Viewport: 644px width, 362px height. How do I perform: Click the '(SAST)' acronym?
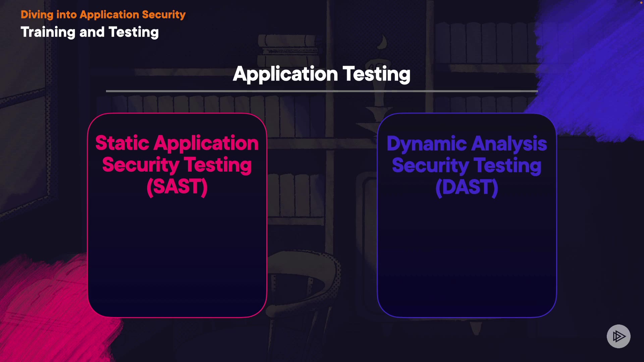(177, 187)
